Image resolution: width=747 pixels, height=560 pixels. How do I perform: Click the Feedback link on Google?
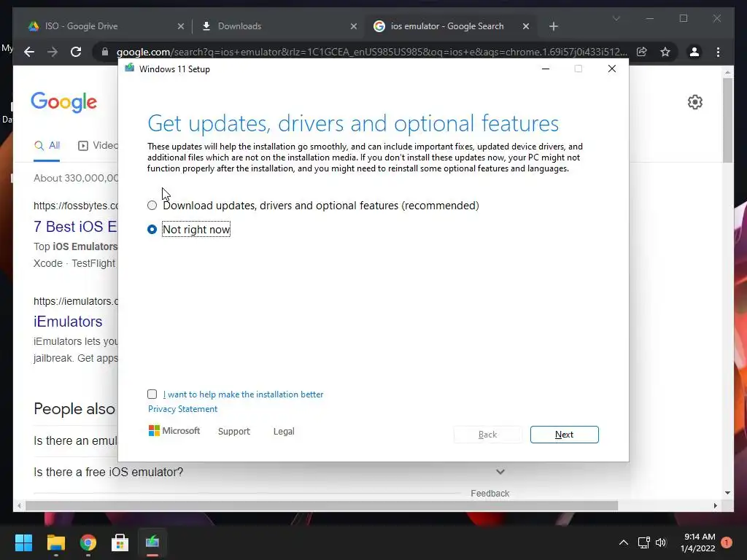tap(489, 494)
